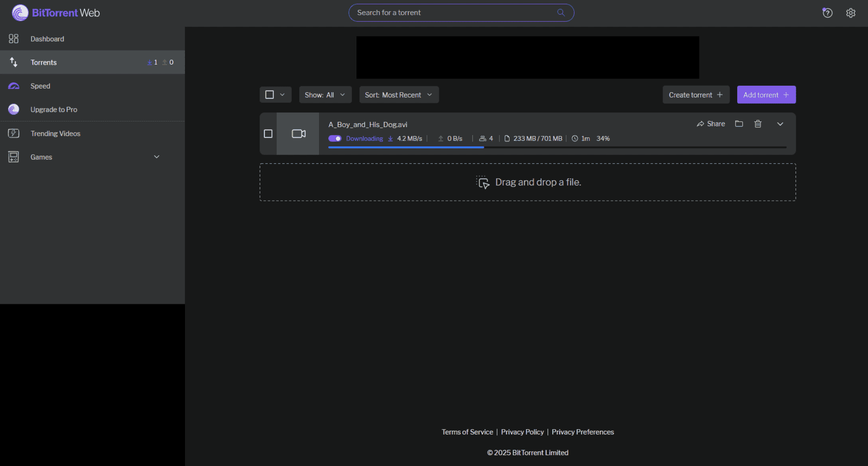Open the help question mark icon
Viewport: 868px width, 466px height.
coord(827,12)
